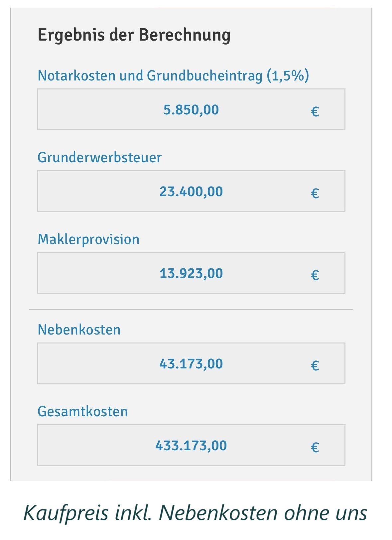Click the Notarkosten amount field 5.850,00
392x540 pixels.
[x=191, y=109]
